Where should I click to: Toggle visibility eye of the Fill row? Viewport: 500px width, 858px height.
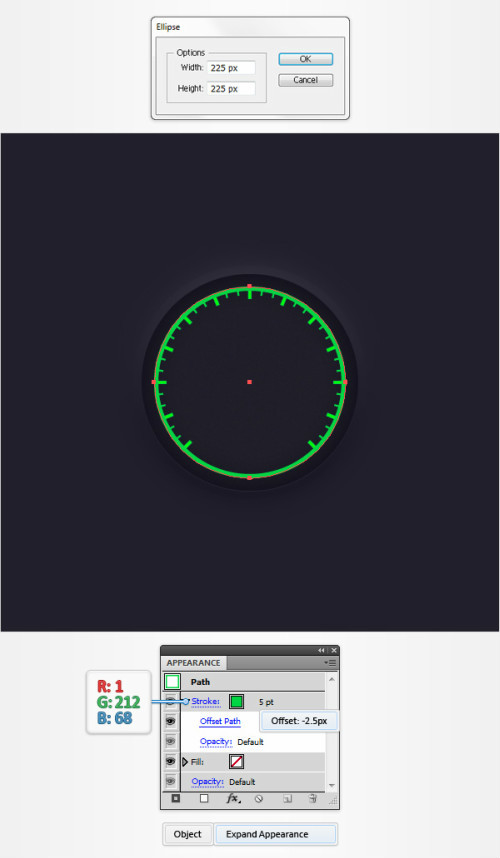point(170,761)
